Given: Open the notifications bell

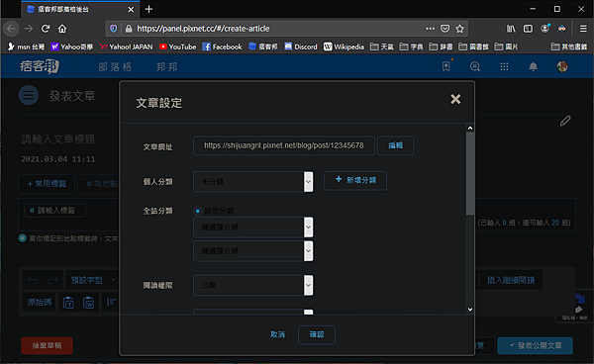Looking at the screenshot, I should click(533, 66).
